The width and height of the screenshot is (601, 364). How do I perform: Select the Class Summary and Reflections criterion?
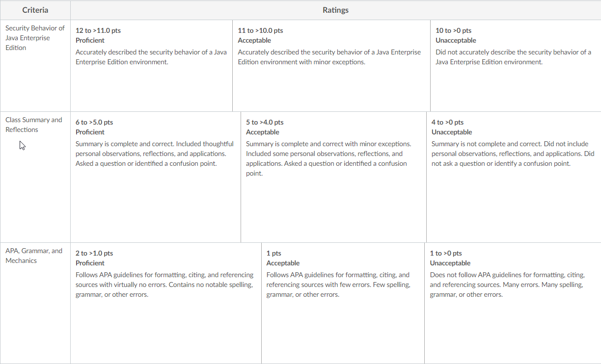point(34,125)
